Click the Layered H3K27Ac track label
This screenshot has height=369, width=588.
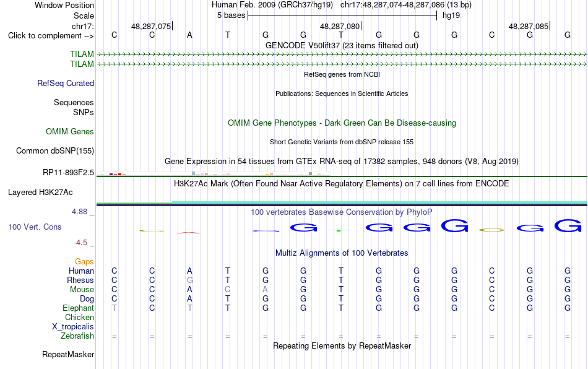pos(40,193)
